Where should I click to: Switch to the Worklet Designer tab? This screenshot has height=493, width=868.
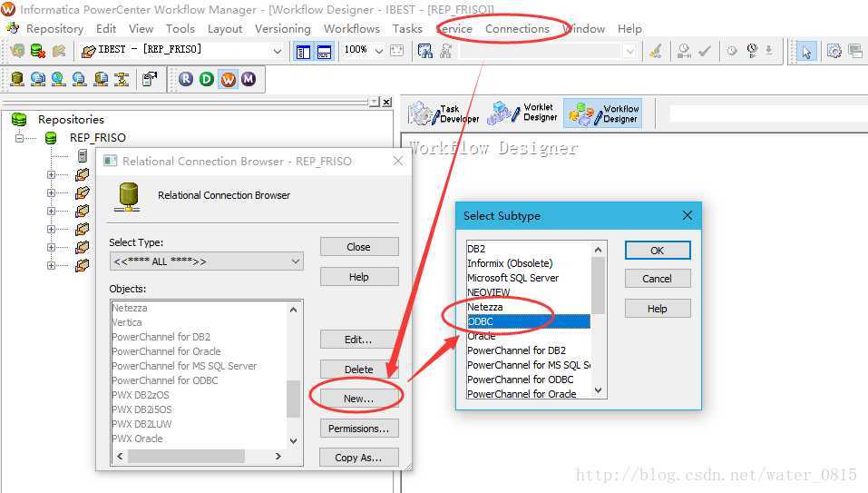tap(522, 113)
